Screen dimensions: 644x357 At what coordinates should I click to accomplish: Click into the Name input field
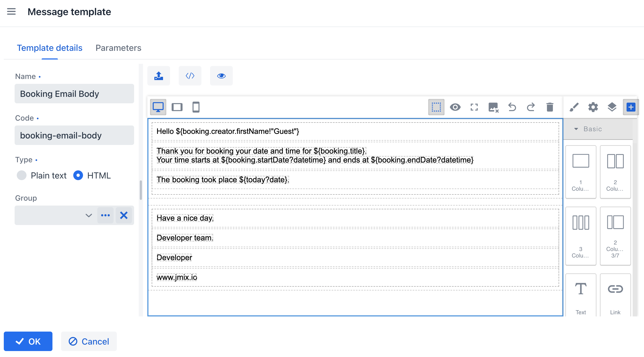[74, 94]
